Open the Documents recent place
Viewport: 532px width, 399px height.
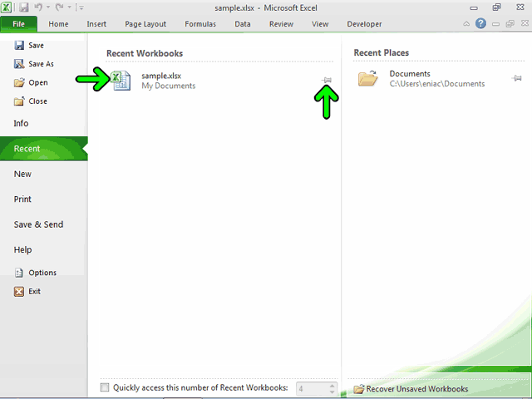(421, 79)
